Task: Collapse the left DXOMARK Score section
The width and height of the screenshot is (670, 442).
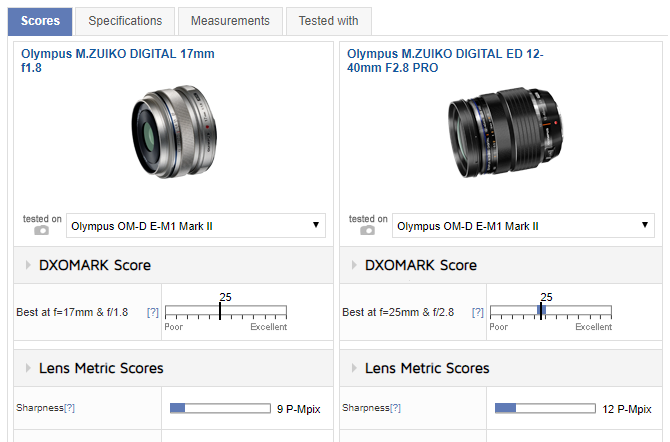Action: [28, 266]
